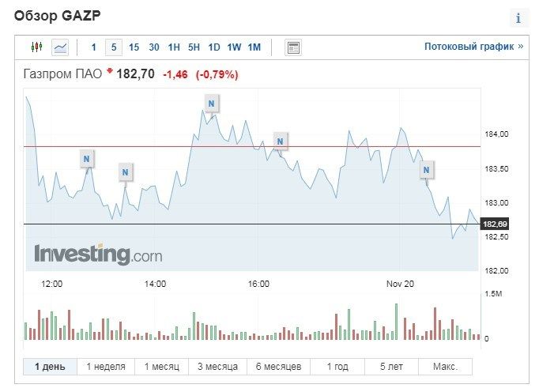
Task: Select the 1 неделя range tab
Action: click(105, 367)
